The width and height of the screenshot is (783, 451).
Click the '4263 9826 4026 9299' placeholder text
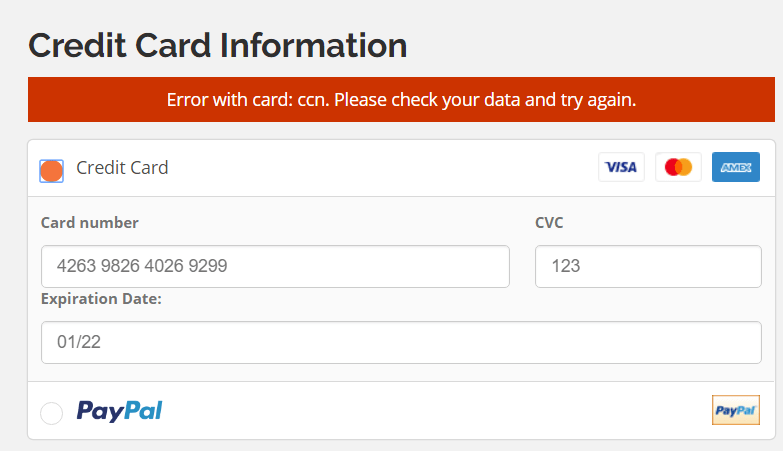[x=142, y=267]
